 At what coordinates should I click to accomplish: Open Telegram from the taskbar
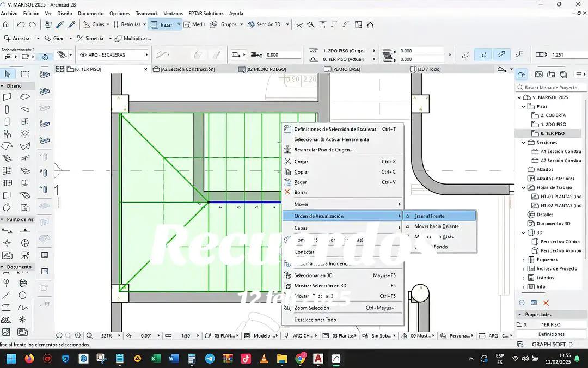(210, 359)
